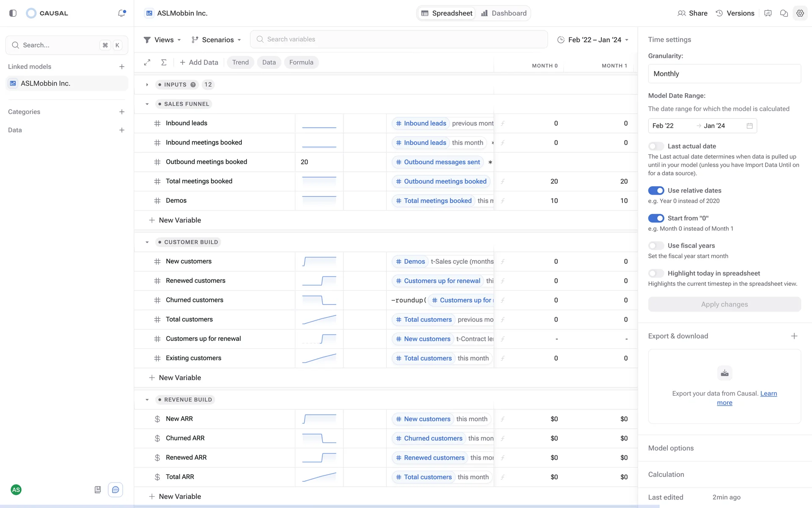Enable the Last actual date toggle

click(656, 146)
